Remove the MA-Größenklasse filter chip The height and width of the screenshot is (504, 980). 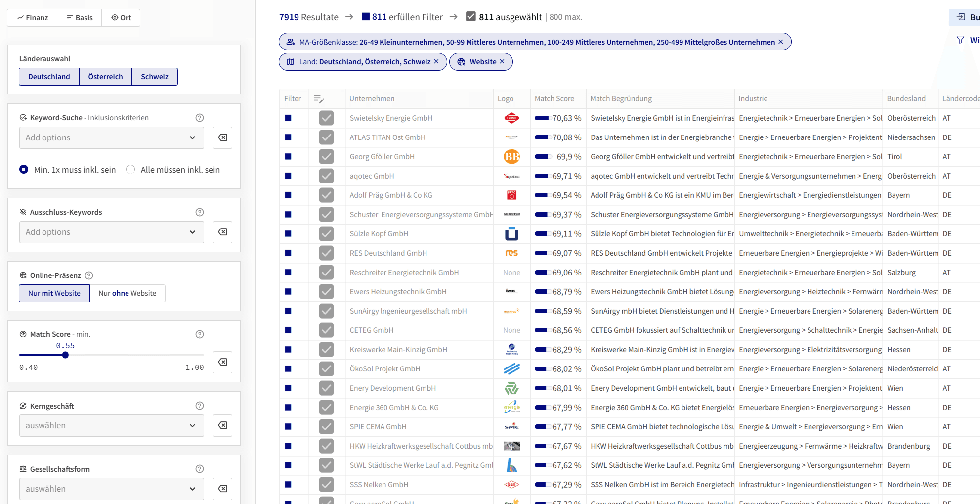(x=781, y=42)
